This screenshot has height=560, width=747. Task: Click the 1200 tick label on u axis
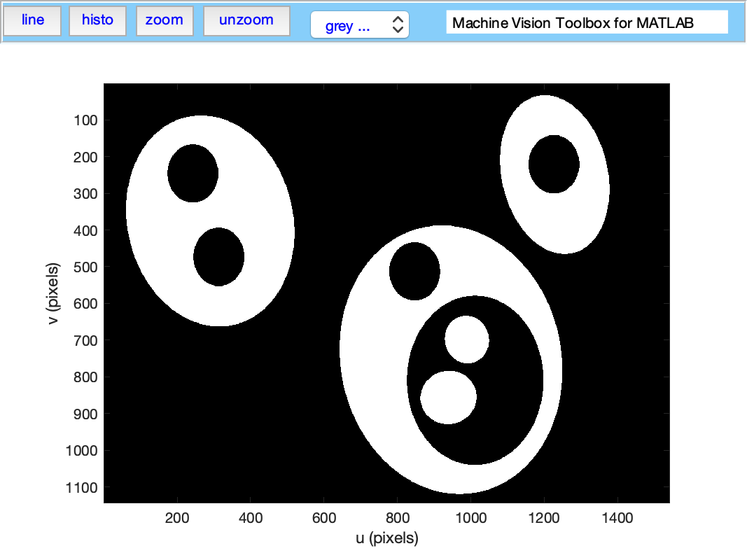tap(544, 517)
